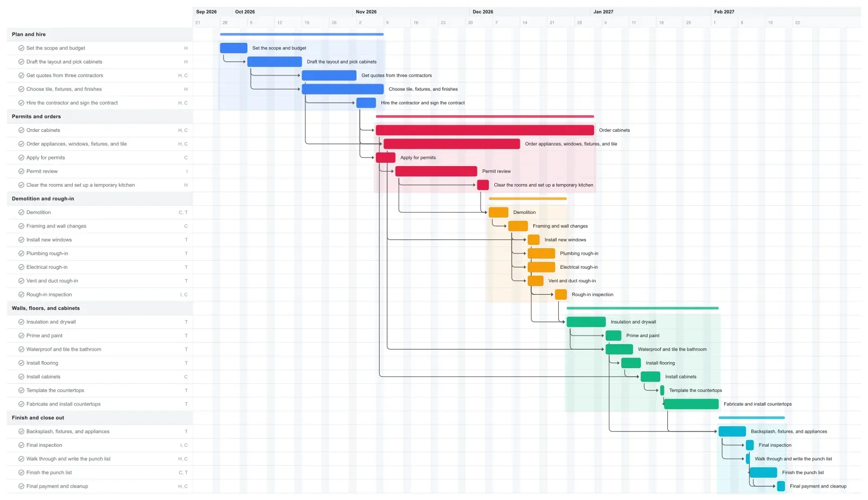Select the Clear the rooms temporary kitchen row
Viewport: 868px width, 500px height.
point(100,185)
